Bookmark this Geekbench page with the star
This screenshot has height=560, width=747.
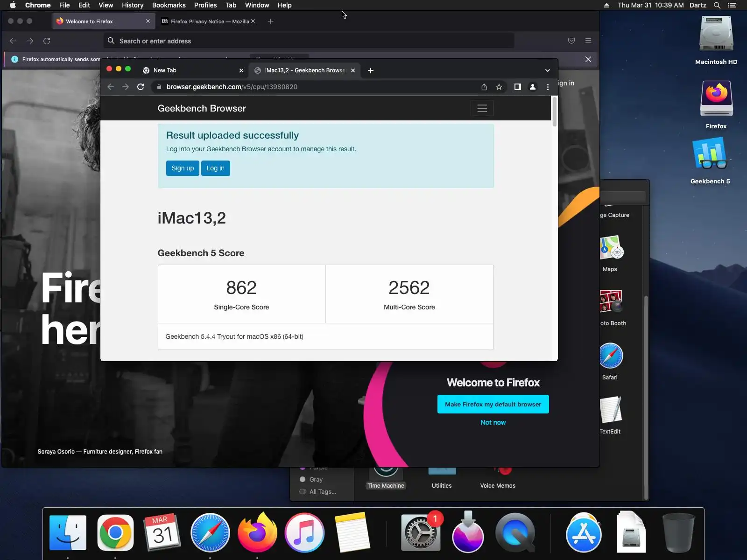pos(499,87)
